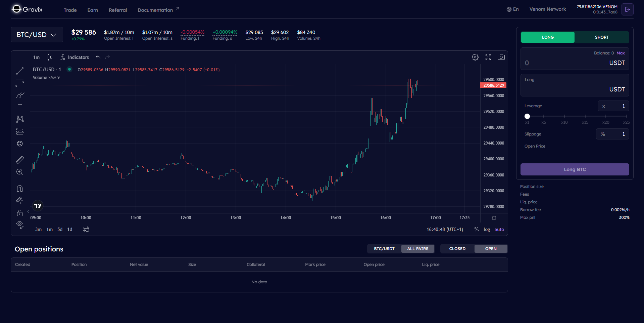Select the ruler measure tool
The image size is (644, 323).
pos(20,160)
